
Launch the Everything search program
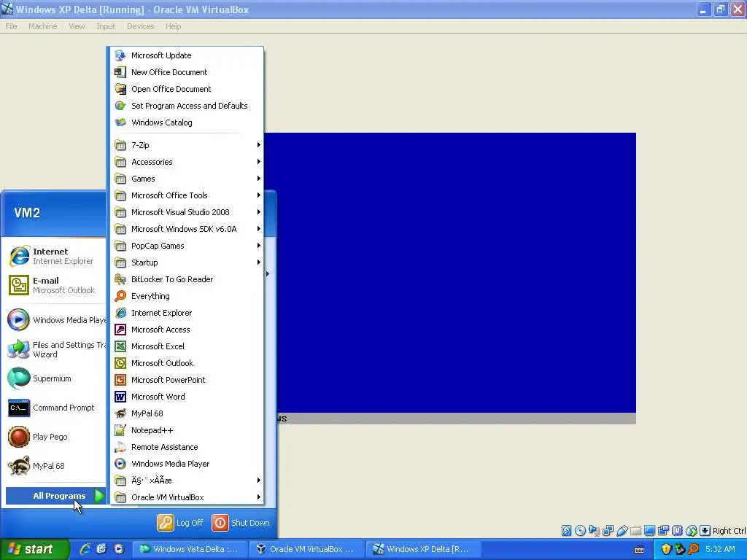pyautogui.click(x=187, y=296)
